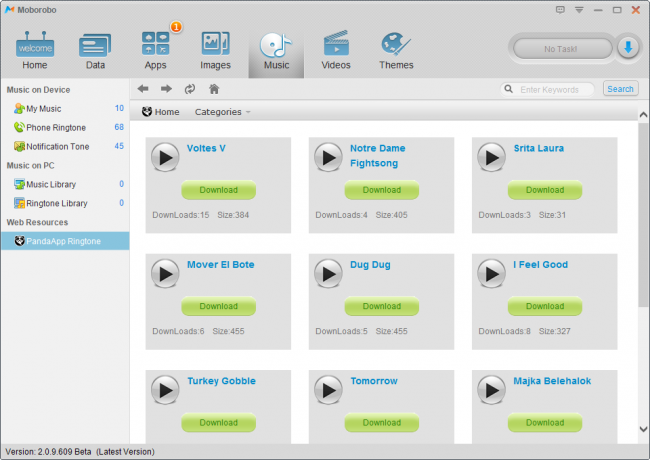Image resolution: width=650 pixels, height=460 pixels.
Task: Click the house home icon in toolbar
Action: (214, 89)
